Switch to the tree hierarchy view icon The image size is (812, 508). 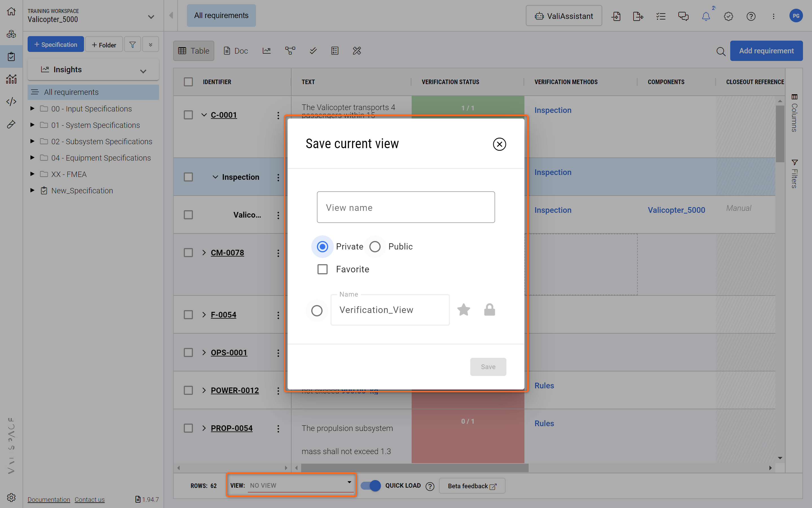pos(290,51)
